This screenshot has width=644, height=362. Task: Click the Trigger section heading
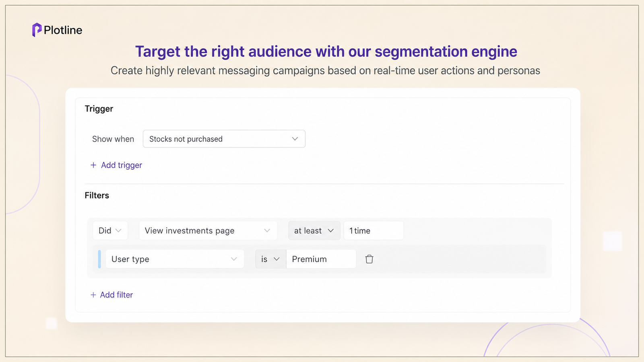[x=99, y=109]
